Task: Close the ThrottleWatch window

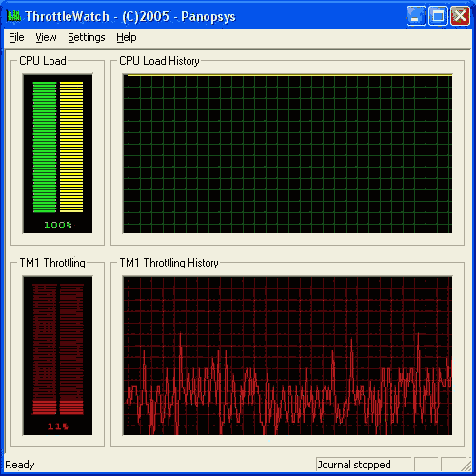Action: pyautogui.click(x=460, y=15)
